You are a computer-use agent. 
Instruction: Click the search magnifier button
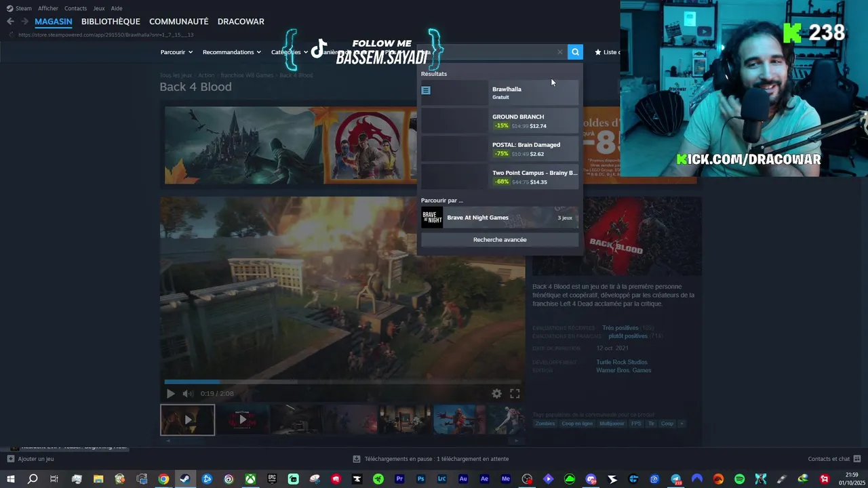coord(575,52)
